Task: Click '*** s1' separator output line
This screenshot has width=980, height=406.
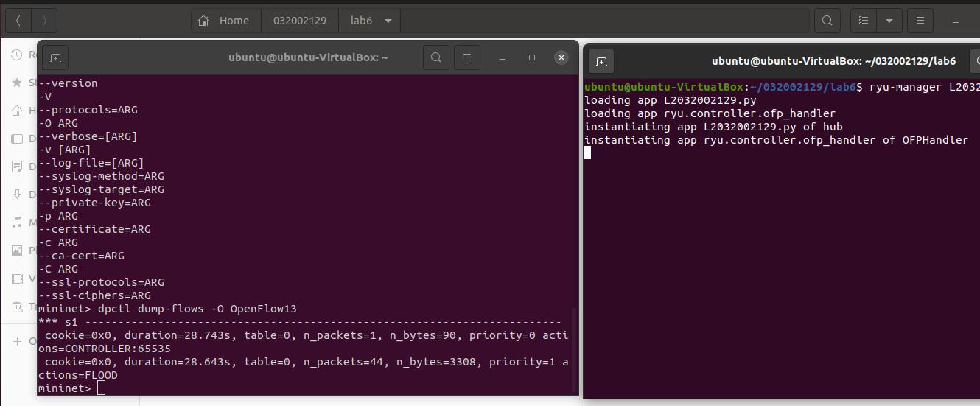Action: [299, 322]
